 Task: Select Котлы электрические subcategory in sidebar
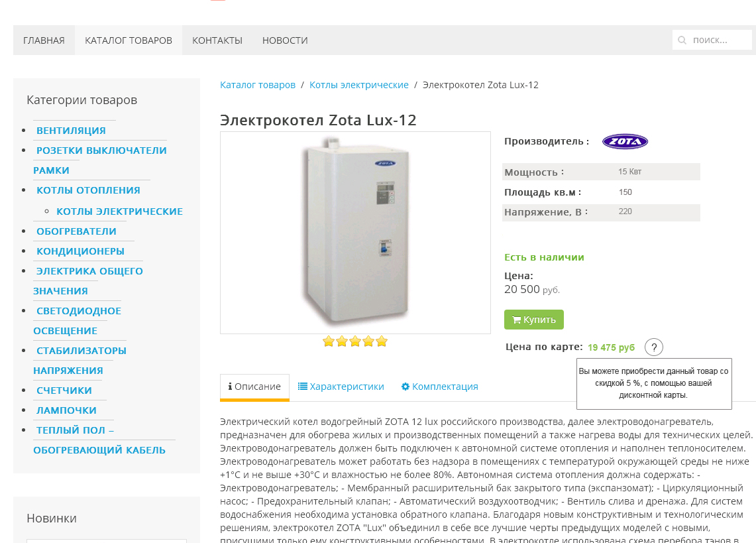pos(119,211)
